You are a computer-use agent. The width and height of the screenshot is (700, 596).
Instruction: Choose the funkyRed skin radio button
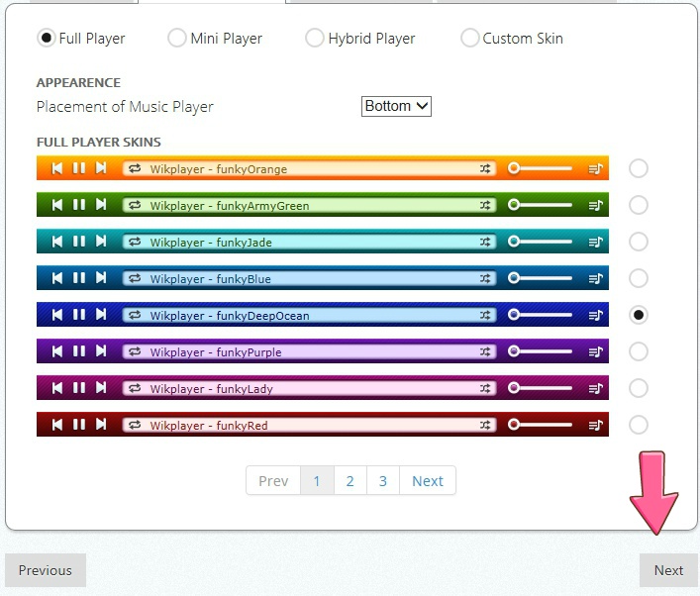pyautogui.click(x=639, y=425)
